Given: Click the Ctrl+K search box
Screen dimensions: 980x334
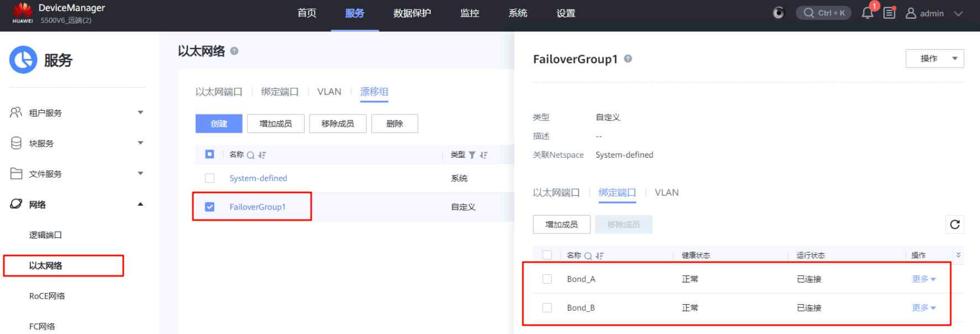Looking at the screenshot, I should [x=824, y=13].
